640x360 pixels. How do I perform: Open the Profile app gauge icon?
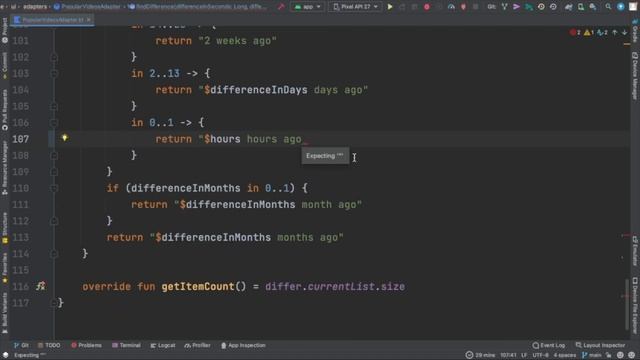click(451, 7)
